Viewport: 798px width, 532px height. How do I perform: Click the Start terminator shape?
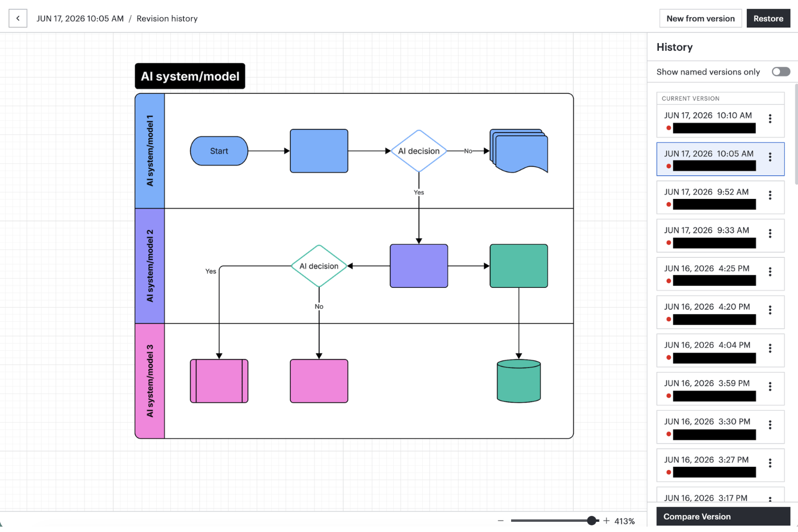(x=219, y=151)
